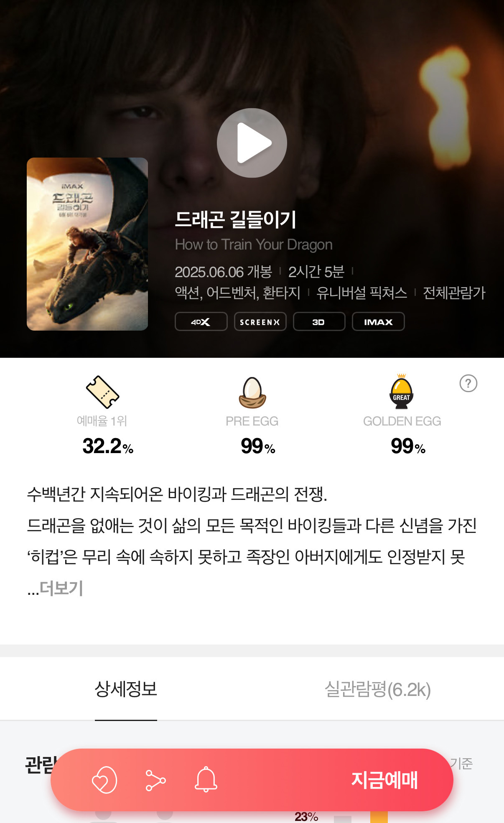
Task: Tap the 32.2% reservation rate value
Action: pos(108,446)
